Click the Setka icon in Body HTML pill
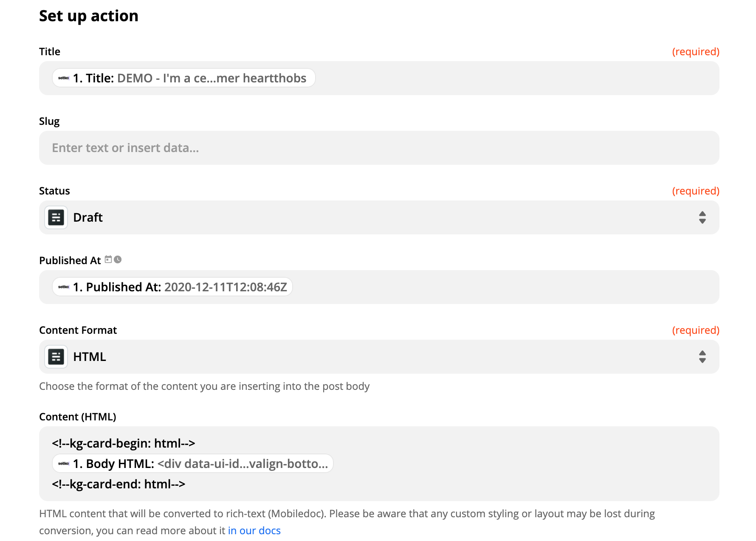 tap(64, 464)
